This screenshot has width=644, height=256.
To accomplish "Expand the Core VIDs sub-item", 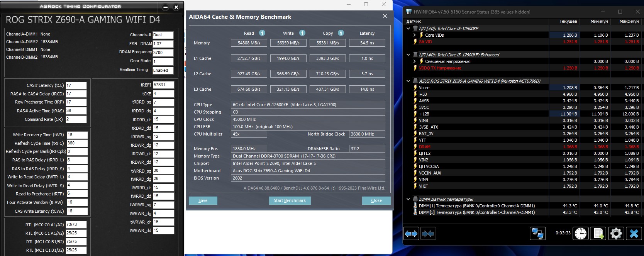I will [415, 35].
